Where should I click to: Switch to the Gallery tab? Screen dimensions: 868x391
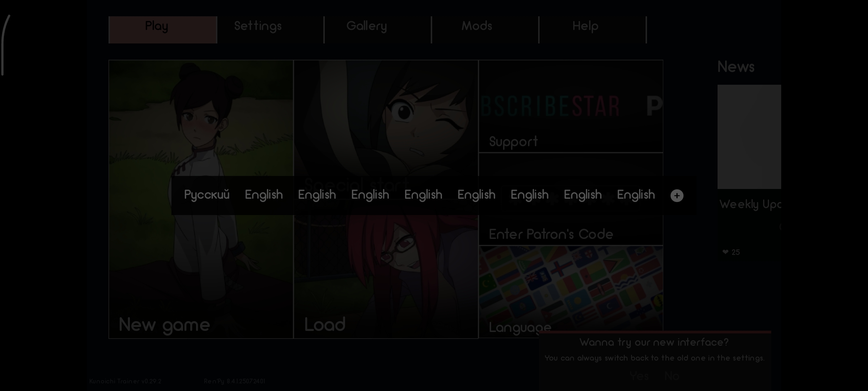[x=366, y=26]
